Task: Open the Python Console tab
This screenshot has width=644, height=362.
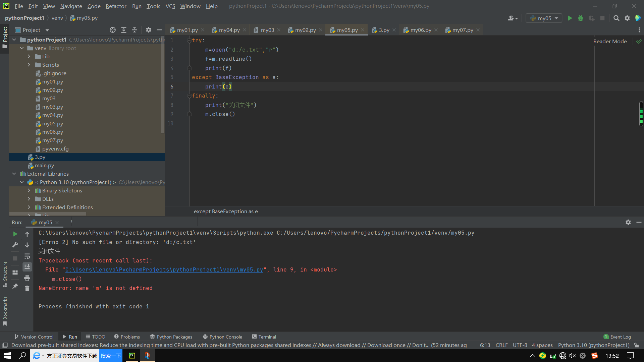Action: point(222,337)
